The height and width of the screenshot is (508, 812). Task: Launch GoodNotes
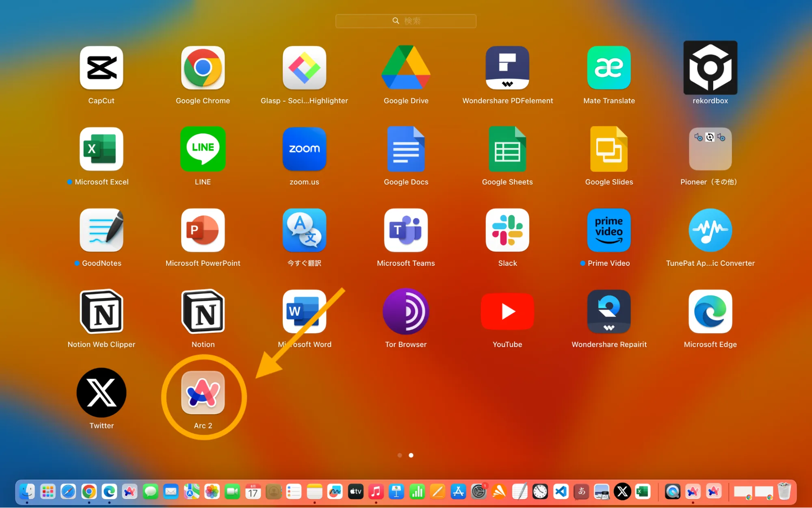click(101, 230)
